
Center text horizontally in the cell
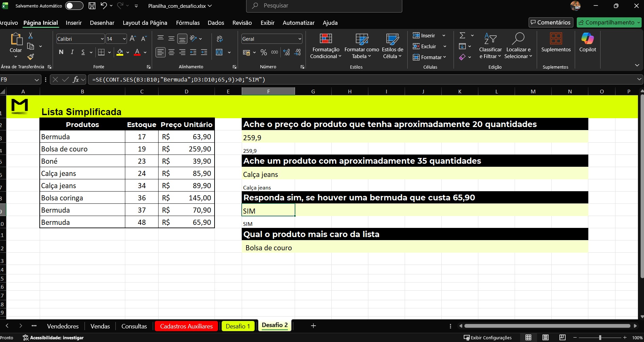click(171, 52)
